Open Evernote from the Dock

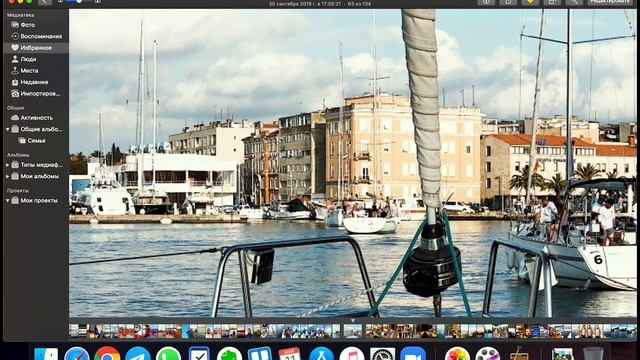pos(229,354)
